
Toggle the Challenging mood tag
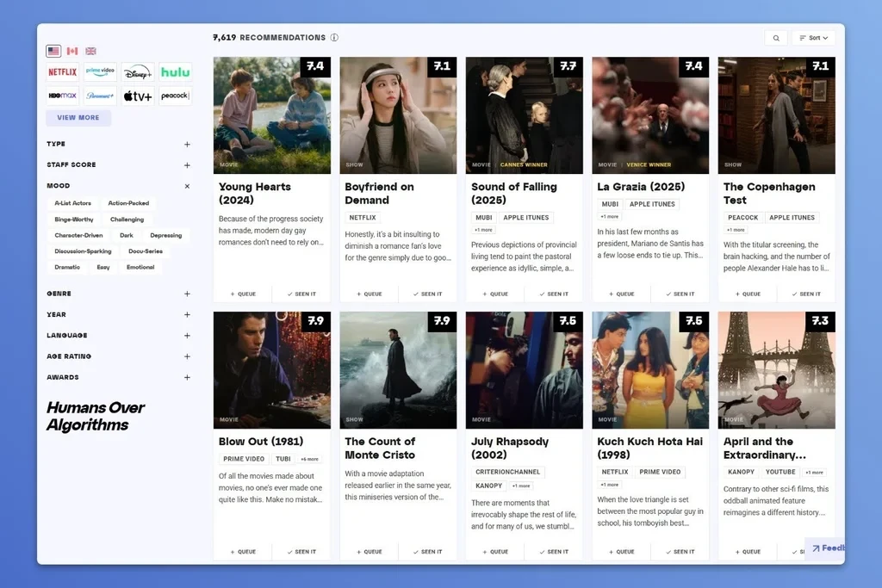[127, 220]
